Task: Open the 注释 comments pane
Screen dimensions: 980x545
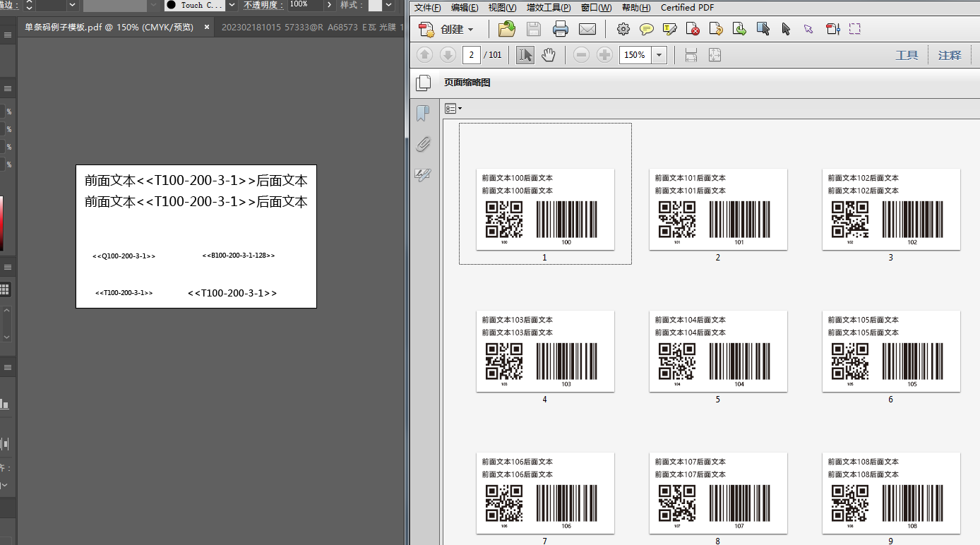Action: click(x=950, y=55)
